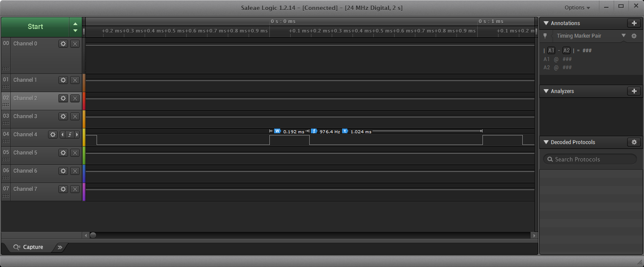Increase sample settings with Start up arrow

[75, 24]
